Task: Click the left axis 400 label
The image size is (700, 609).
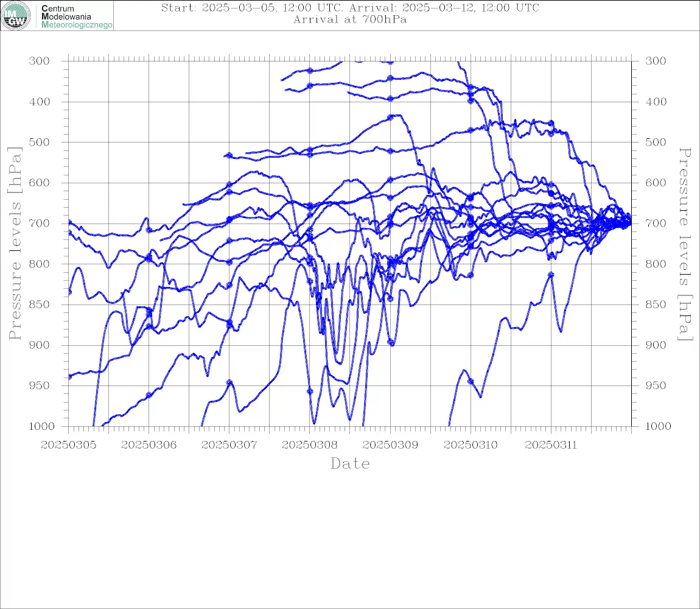Action: 40,102
